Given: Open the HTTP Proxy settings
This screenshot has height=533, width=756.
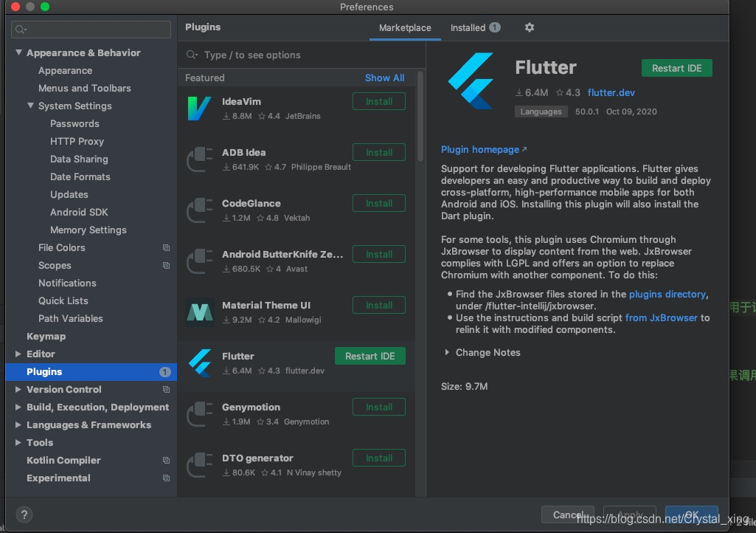Looking at the screenshot, I should tap(77, 142).
